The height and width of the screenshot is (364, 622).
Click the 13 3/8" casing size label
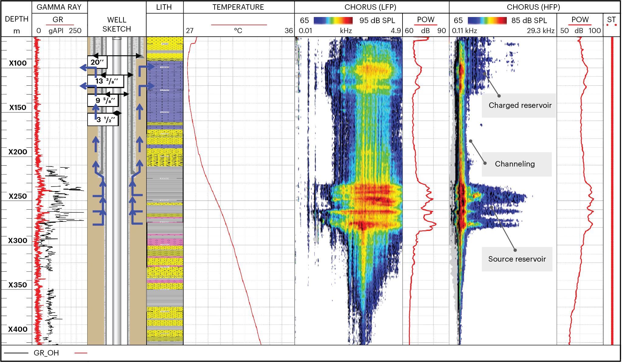pyautogui.click(x=106, y=81)
